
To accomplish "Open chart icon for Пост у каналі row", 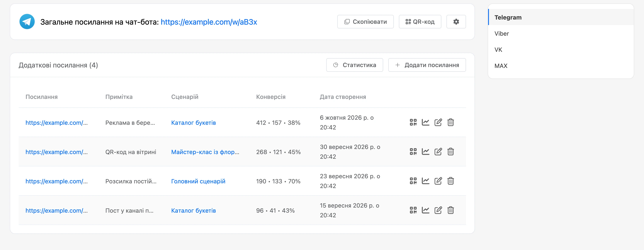I will pyautogui.click(x=425, y=210).
